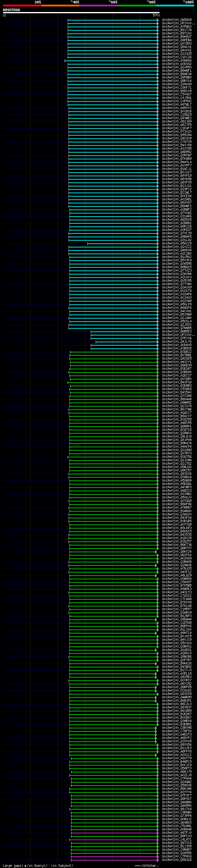Image resolution: width=197 pixels, height=868 pixels.
Task: Select hit label UniRef100_Q0D405
Action: [x=177, y=345]
